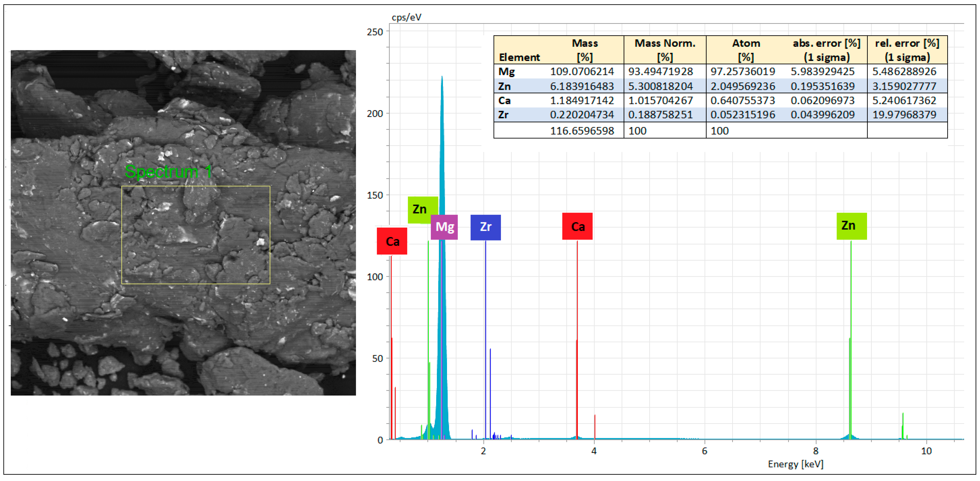Screen dimensions: 980x481
Task: Click the cps/eV axis label
Action: 406,17
